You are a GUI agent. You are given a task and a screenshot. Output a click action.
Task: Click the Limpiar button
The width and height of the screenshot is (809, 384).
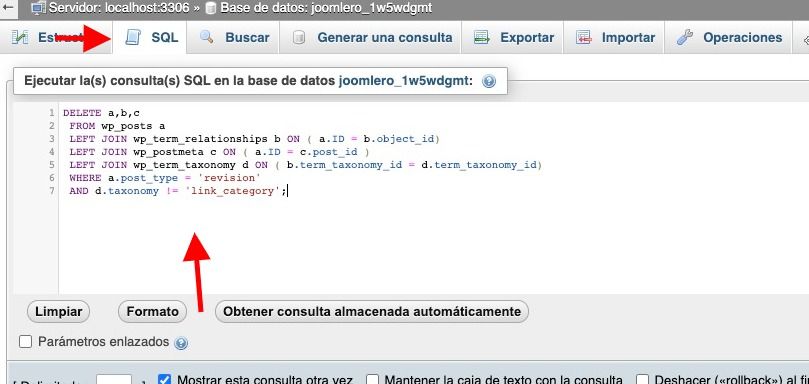pos(58,312)
